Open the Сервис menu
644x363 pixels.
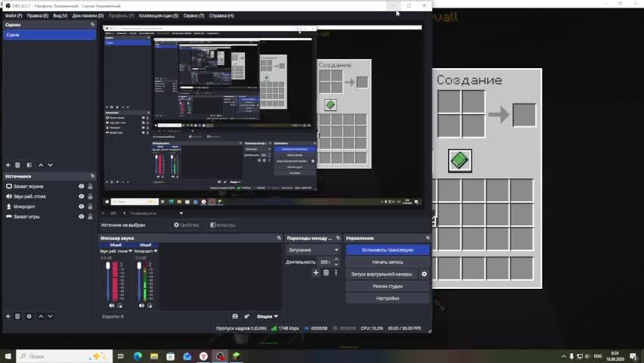(x=194, y=16)
